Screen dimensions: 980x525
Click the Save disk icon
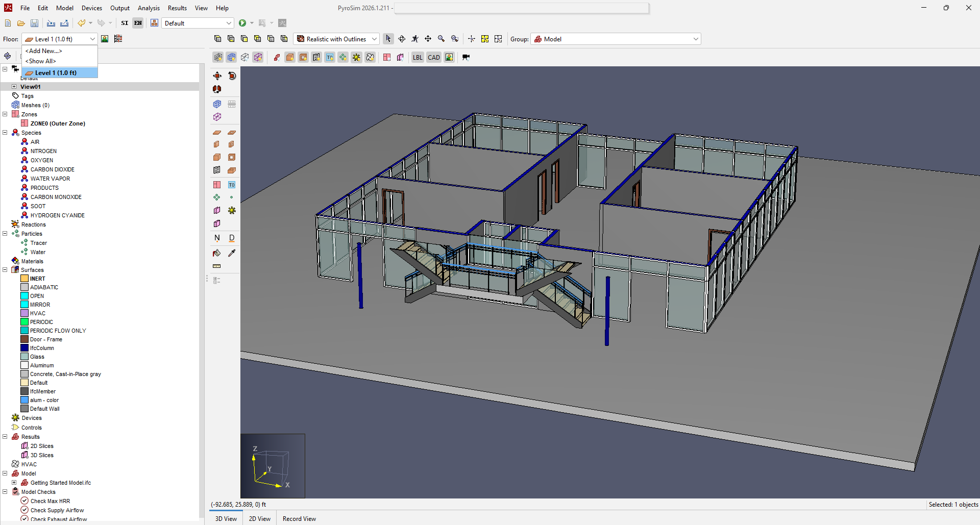[x=34, y=23]
